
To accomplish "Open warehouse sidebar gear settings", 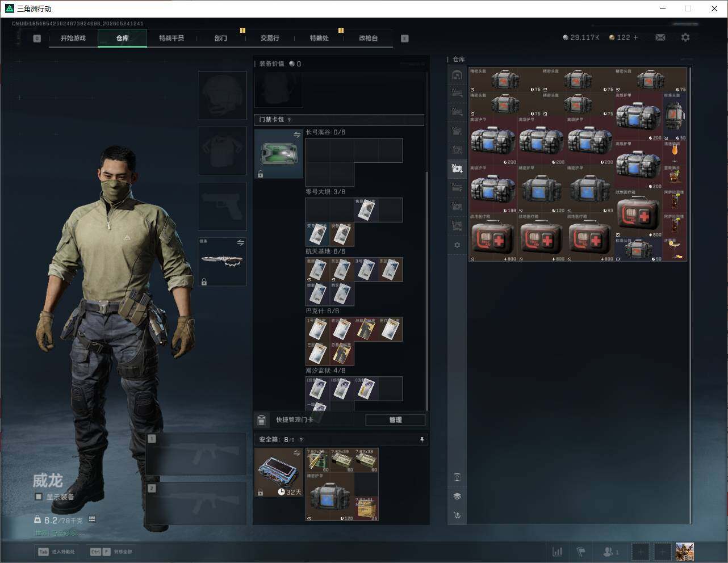I will pos(457,245).
